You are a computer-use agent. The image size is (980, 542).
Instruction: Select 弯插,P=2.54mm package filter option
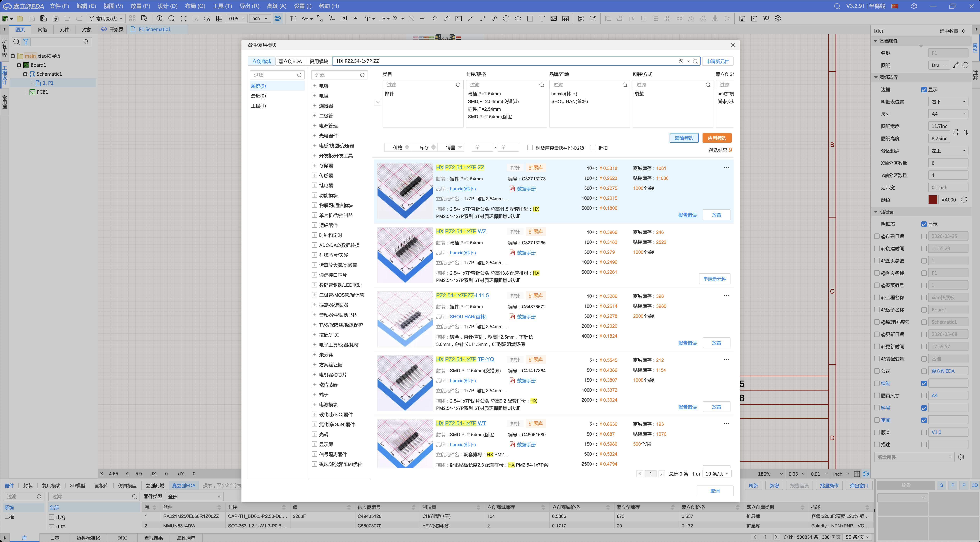pyautogui.click(x=484, y=94)
